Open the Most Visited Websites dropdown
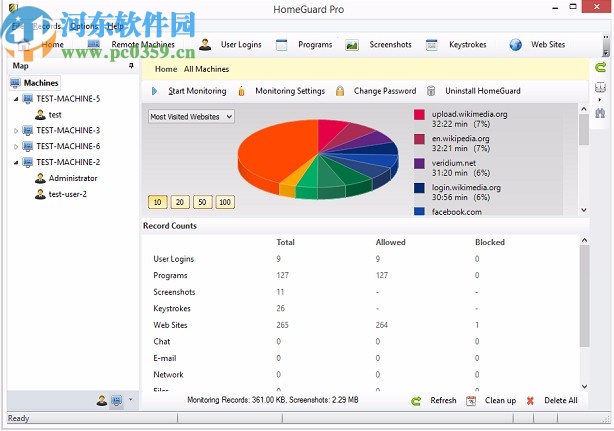 [x=191, y=117]
